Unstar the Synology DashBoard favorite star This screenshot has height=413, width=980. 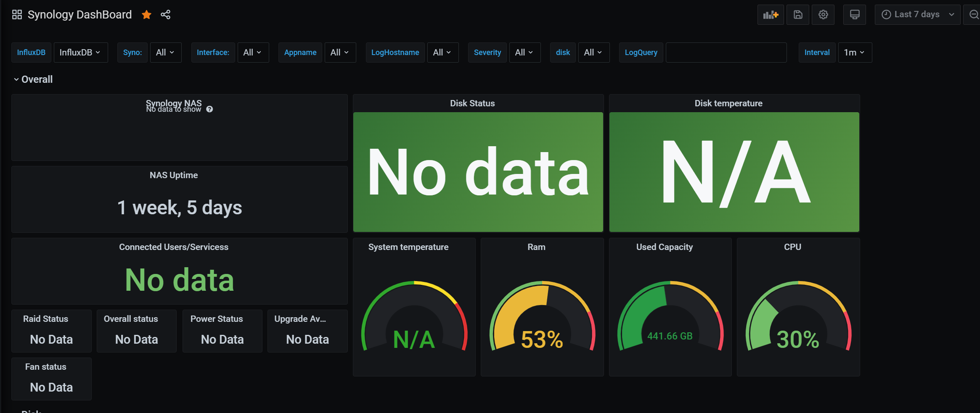[x=146, y=15]
